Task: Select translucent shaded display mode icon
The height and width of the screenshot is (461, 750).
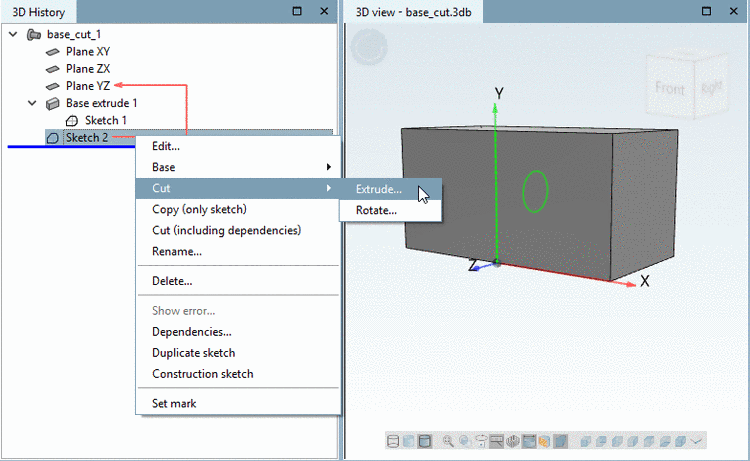Action: pyautogui.click(x=408, y=441)
